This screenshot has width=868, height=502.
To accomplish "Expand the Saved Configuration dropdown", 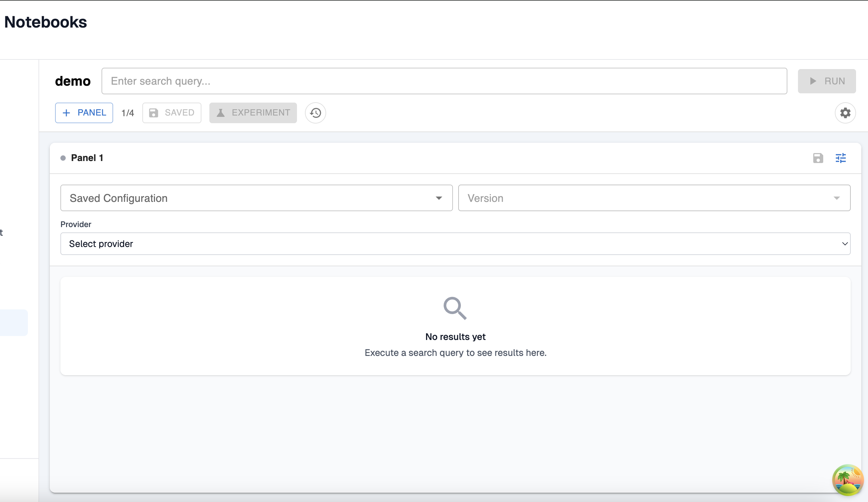I will pyautogui.click(x=256, y=198).
